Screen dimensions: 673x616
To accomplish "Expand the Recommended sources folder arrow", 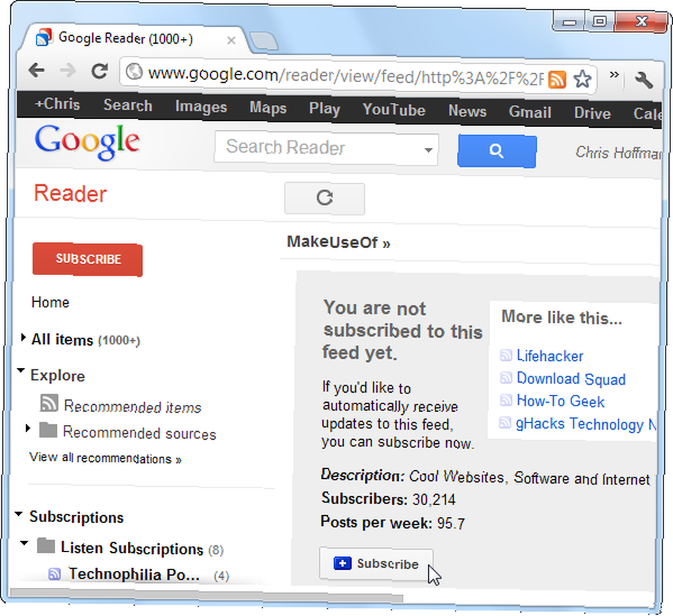I will coord(28,428).
